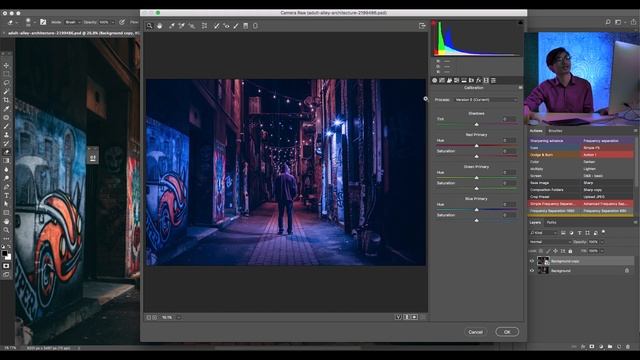Click the Red Primary Hue slider
Screen dimensions: 640x360
(x=476, y=145)
